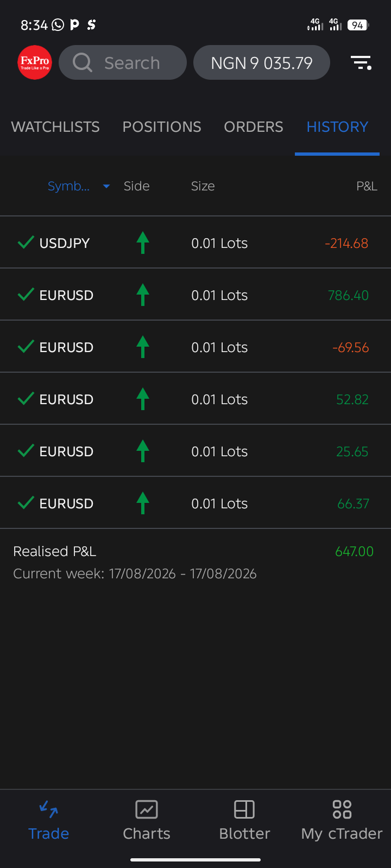Switch to the POSITIONS tab
The height and width of the screenshot is (868, 391).
pos(162,127)
